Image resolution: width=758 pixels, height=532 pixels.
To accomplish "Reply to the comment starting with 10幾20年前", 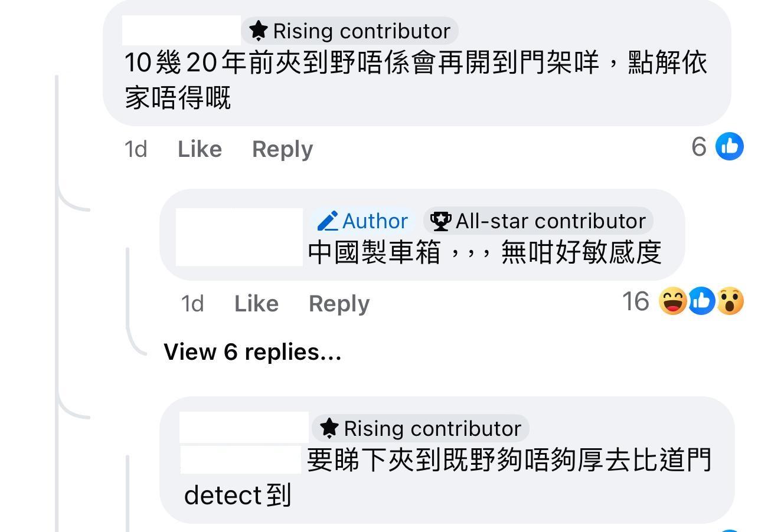I will 282,149.
